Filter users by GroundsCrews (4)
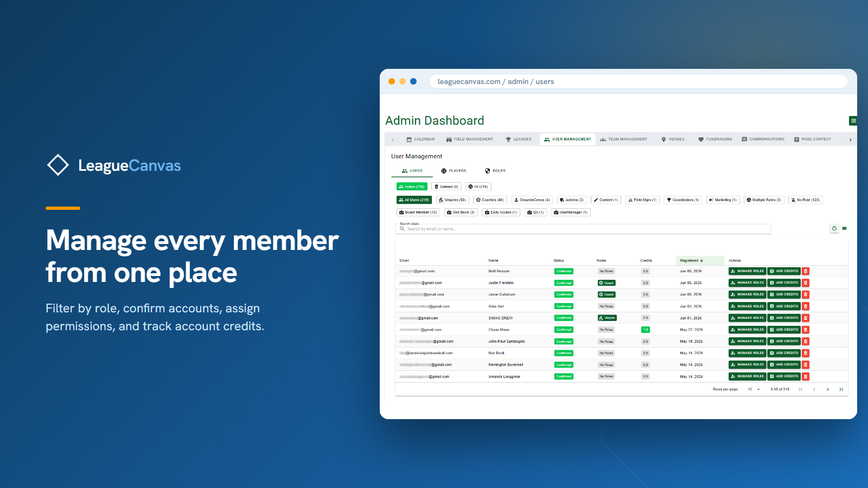The width and height of the screenshot is (868, 488). tap(532, 200)
